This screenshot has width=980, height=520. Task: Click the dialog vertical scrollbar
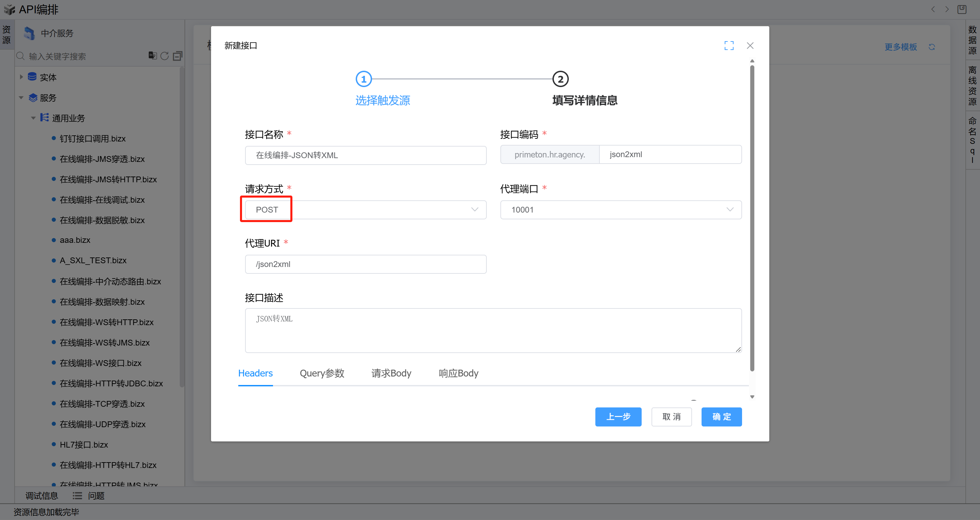click(752, 217)
